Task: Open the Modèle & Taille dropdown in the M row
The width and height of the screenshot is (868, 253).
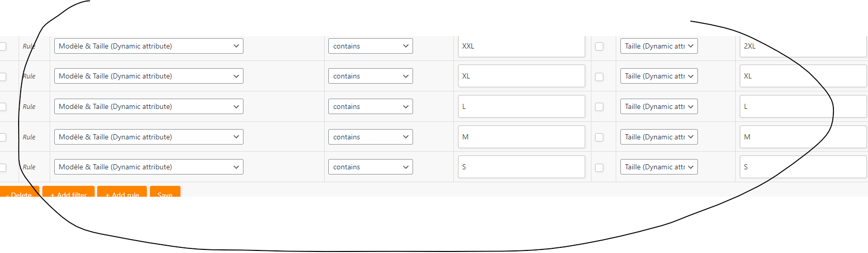Action: (149, 137)
